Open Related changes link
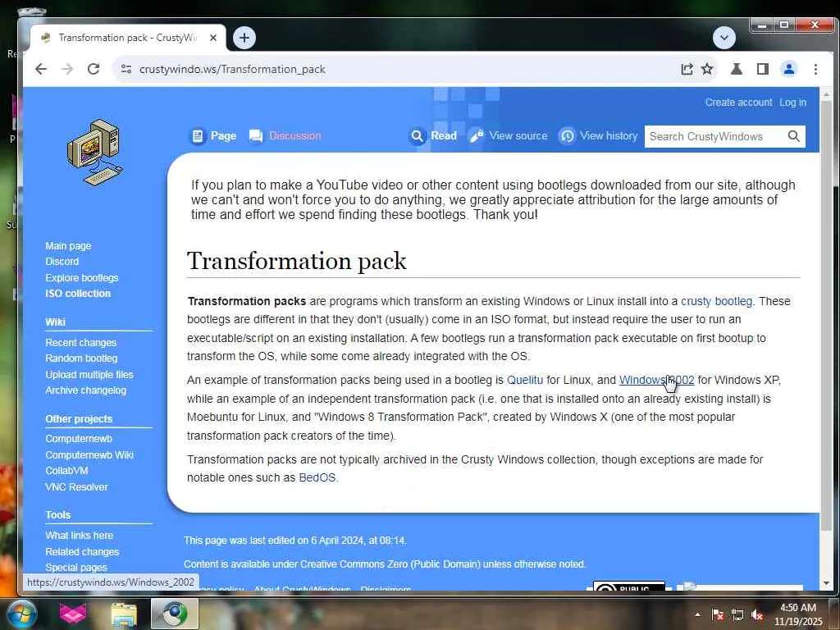This screenshot has width=840, height=630. 83,551
